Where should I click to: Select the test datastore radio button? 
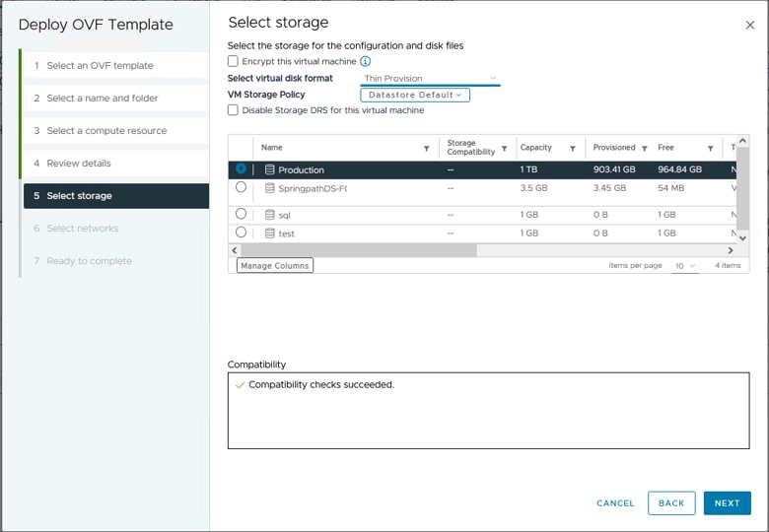pos(241,233)
